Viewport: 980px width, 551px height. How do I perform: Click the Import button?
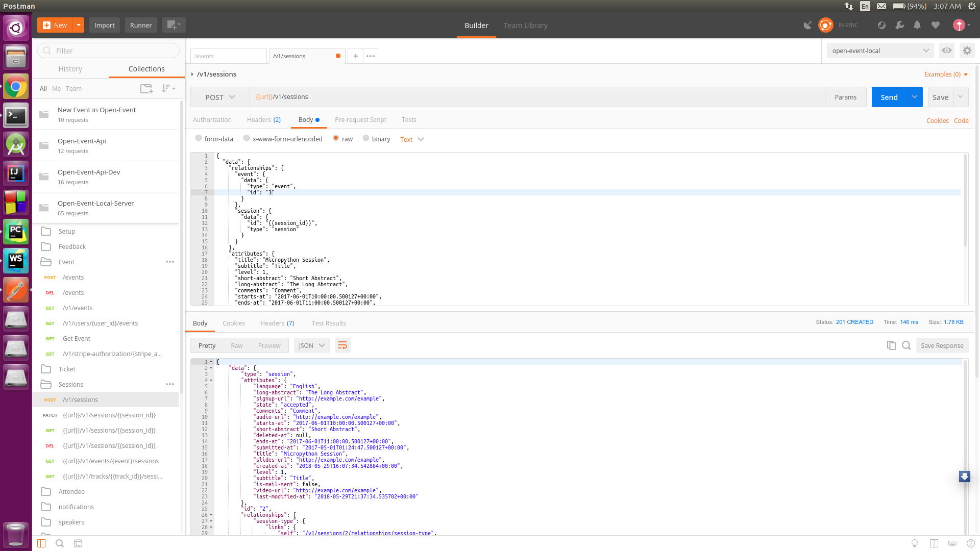[x=104, y=25]
